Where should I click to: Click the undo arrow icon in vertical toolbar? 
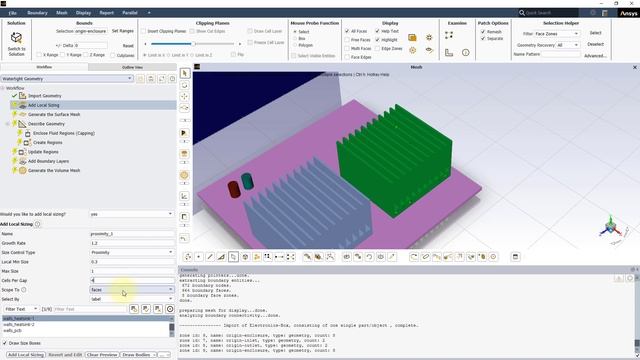(184, 238)
